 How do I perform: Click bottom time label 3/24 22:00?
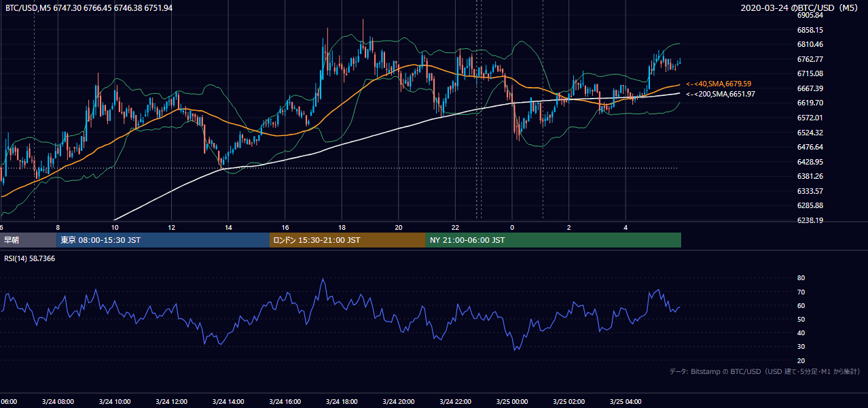pos(456,402)
